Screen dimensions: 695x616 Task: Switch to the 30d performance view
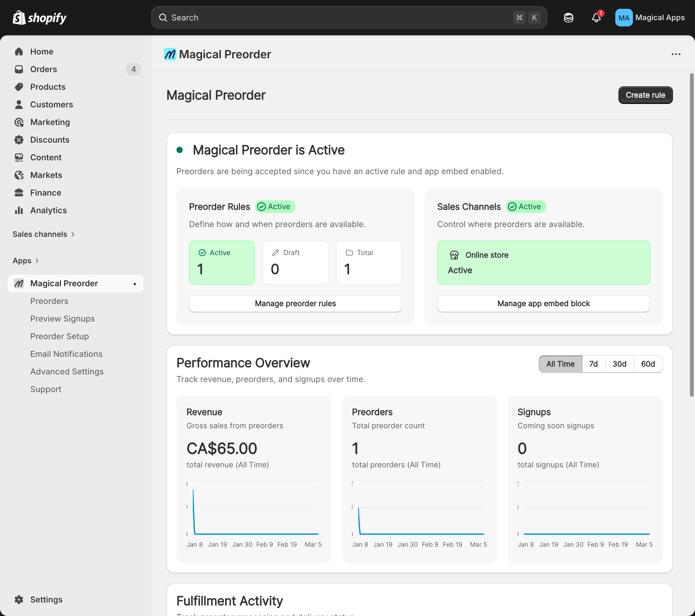[x=619, y=364]
